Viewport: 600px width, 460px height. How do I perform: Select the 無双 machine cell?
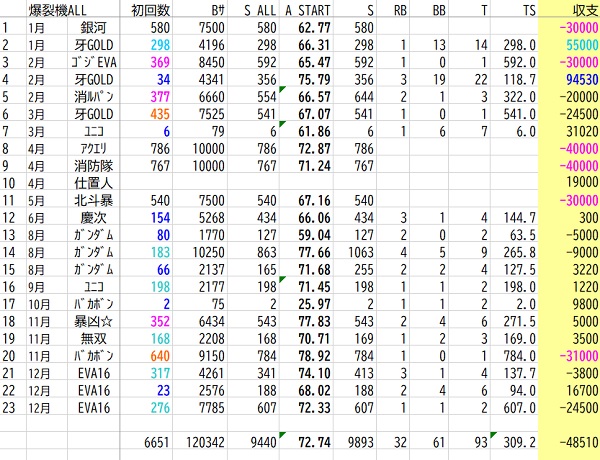point(93,338)
